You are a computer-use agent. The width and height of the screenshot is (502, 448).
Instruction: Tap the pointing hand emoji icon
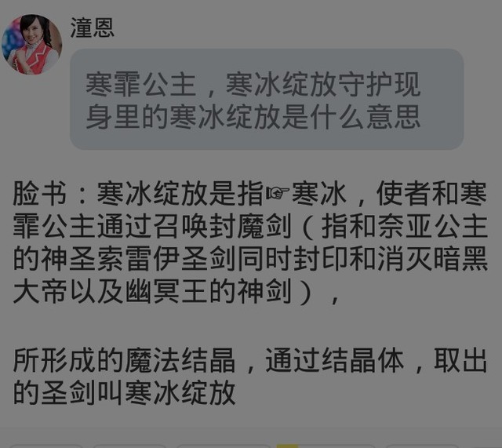click(x=277, y=193)
